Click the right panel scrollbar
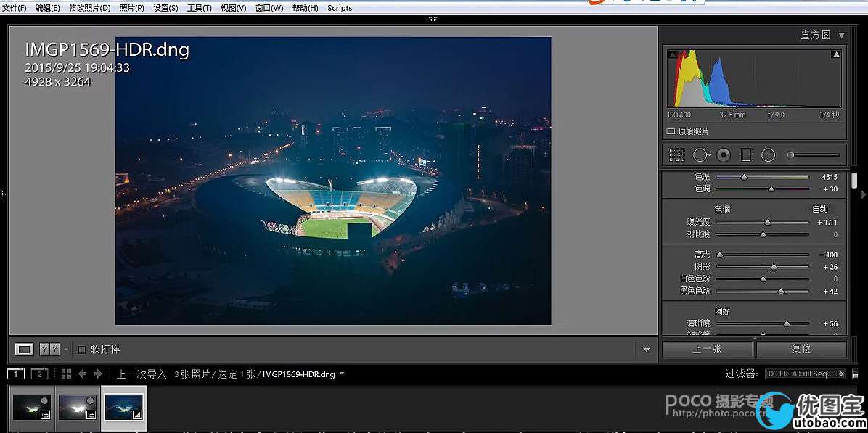868x433 pixels. (x=854, y=180)
